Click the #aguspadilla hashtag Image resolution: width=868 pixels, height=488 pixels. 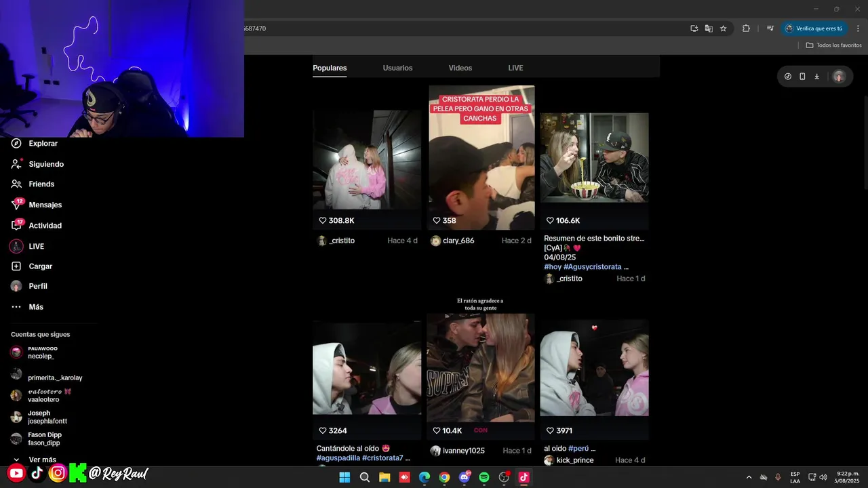(338, 458)
